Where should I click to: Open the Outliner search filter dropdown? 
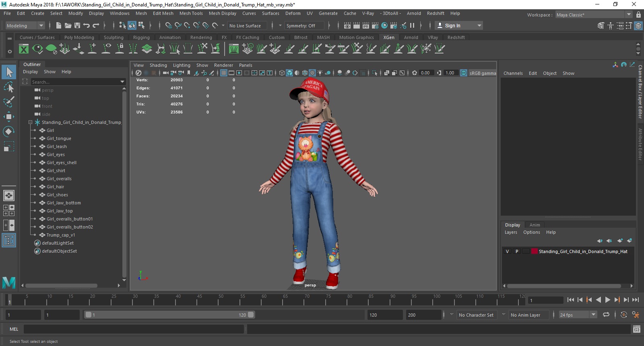click(x=122, y=82)
